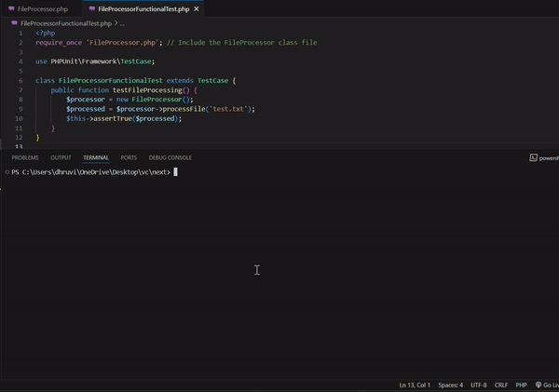559x392 pixels.
Task: Open the Output panel tab
Action: 61,157
